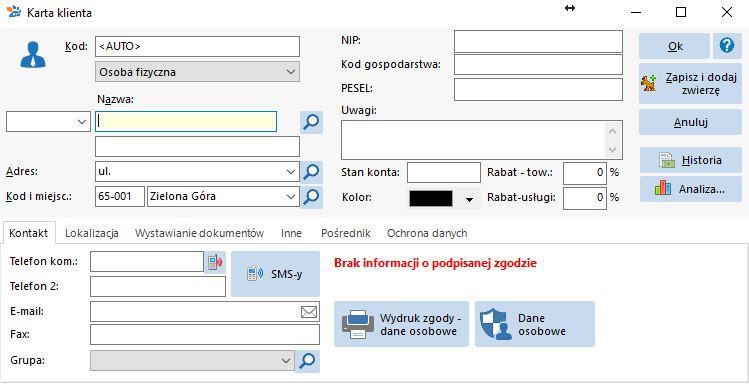The image size is (749, 389).
Task: Cancel with the Anuluj button
Action: pos(690,122)
